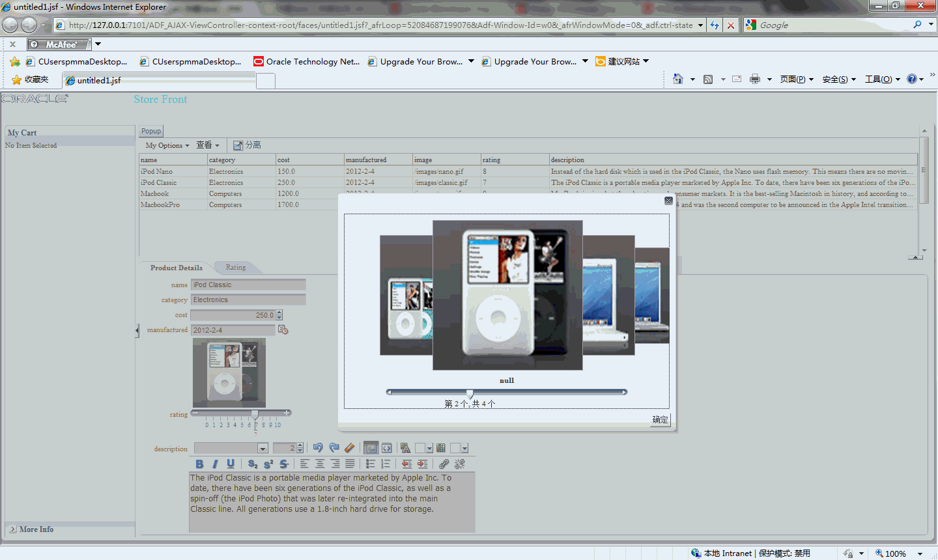The height and width of the screenshot is (560, 938).
Task: Switch to rich text editing mode
Action: 371,448
